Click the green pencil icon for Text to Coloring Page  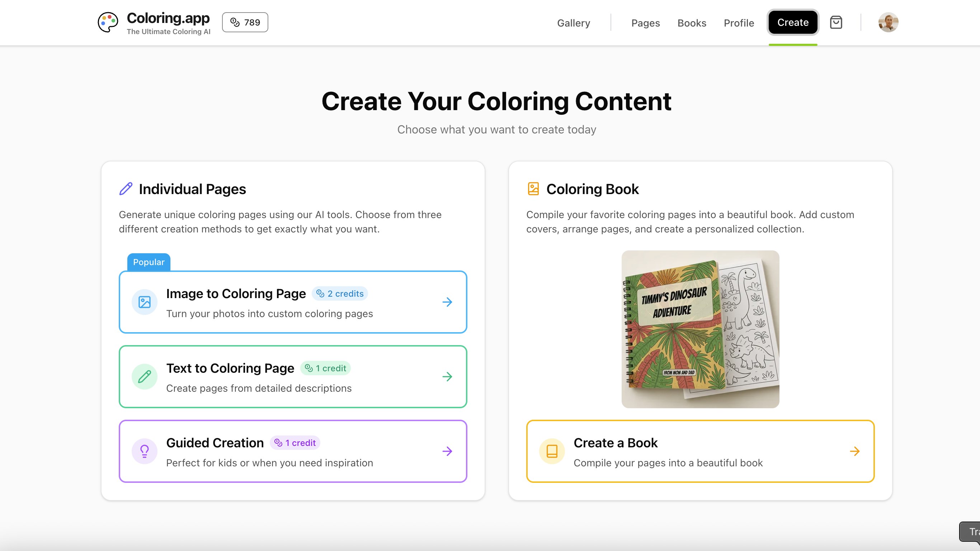145,377
